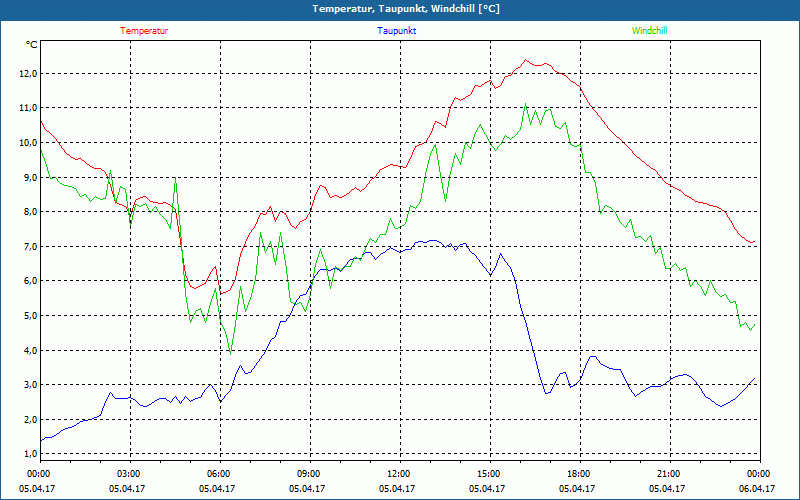
Task: Click the 9,0 y-axis value
Action: tap(31, 177)
